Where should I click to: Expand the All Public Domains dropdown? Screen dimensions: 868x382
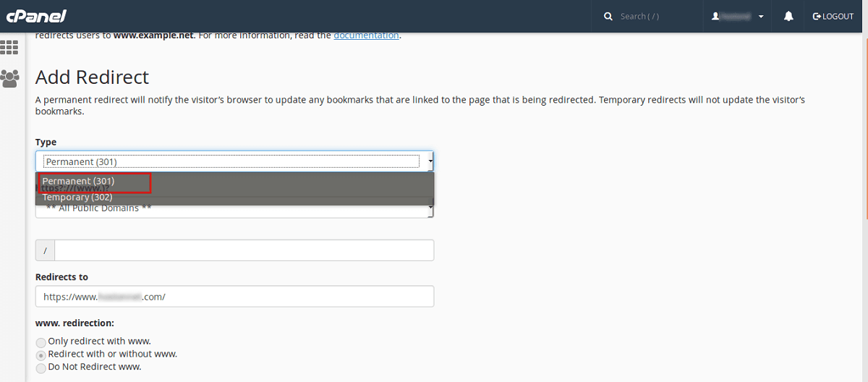pos(234,209)
